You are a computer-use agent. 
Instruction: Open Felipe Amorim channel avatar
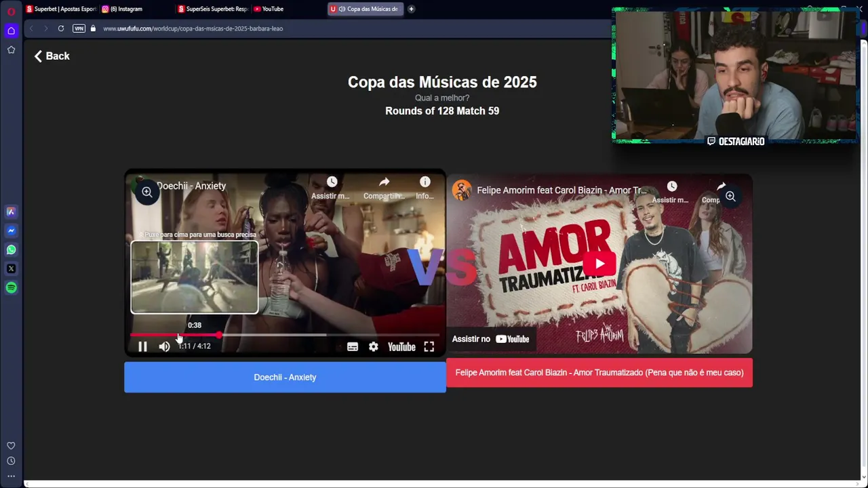click(462, 190)
